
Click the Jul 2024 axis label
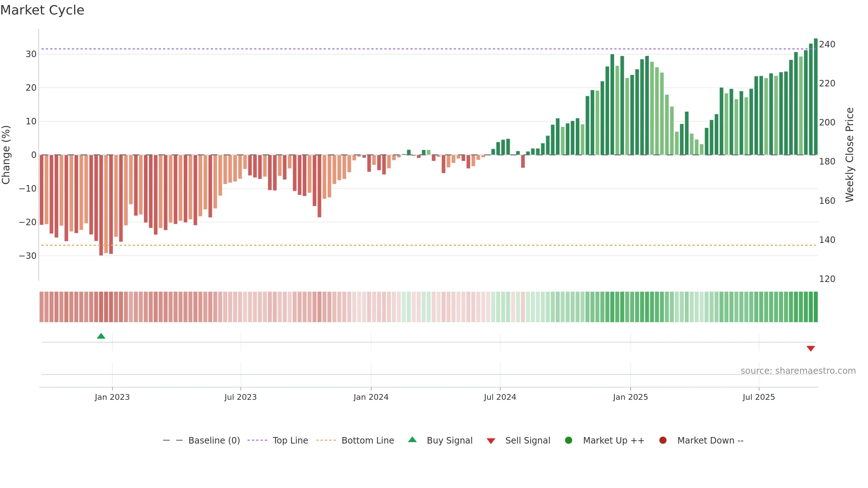[500, 397]
